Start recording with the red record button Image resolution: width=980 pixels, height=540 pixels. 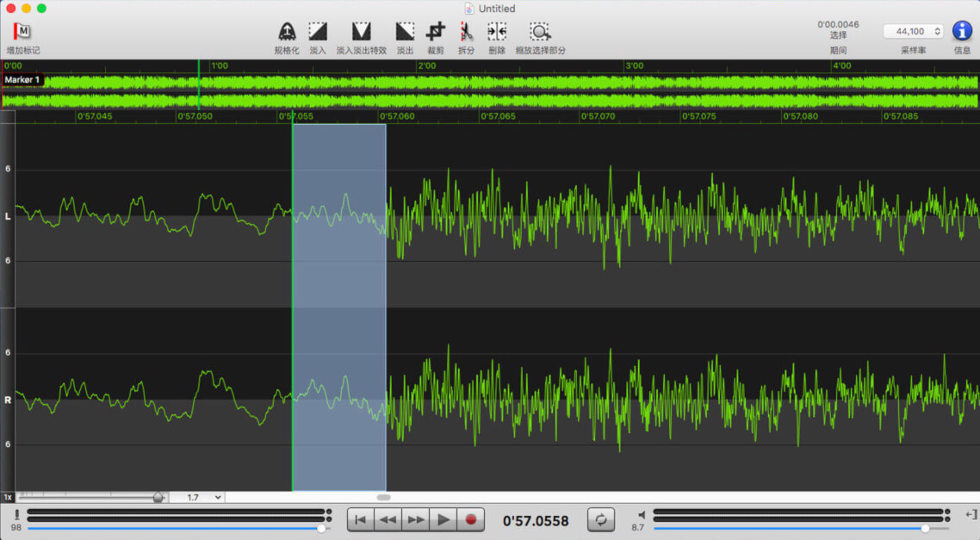pyautogui.click(x=471, y=520)
